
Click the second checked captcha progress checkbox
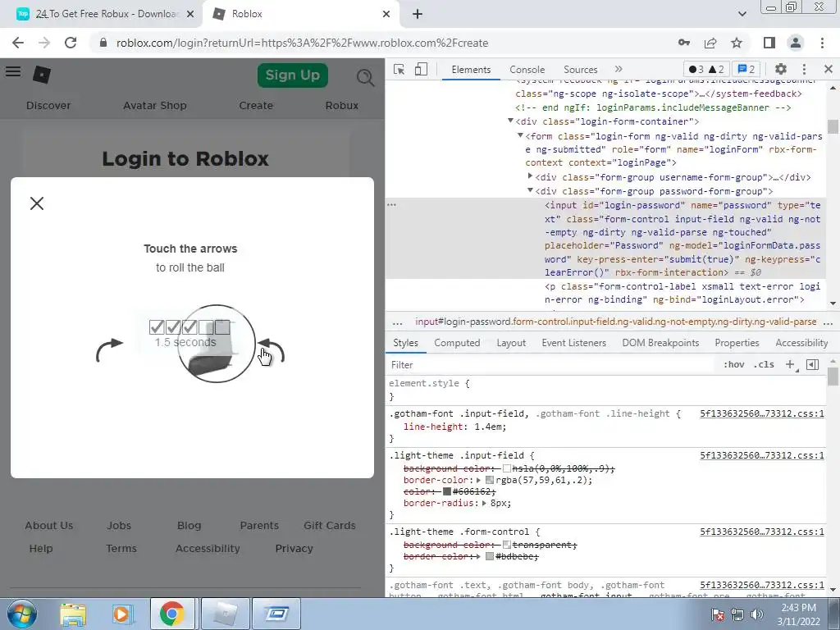173,326
